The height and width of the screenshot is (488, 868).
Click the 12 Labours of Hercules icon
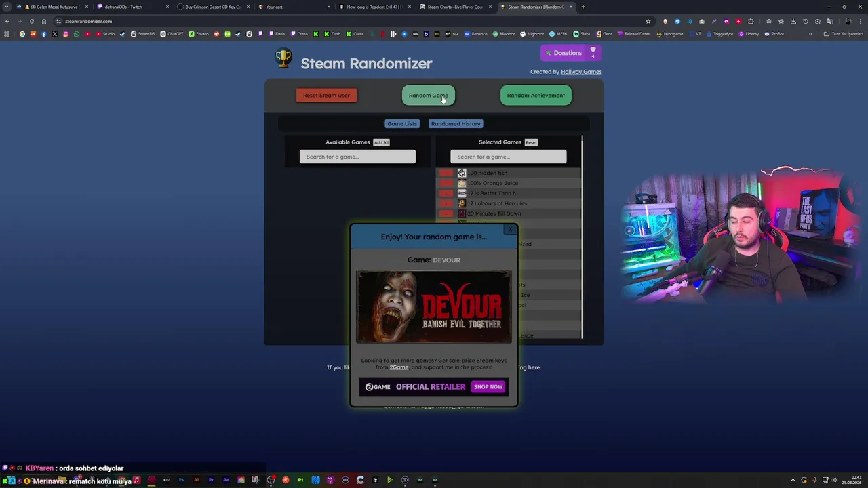pyautogui.click(x=462, y=203)
